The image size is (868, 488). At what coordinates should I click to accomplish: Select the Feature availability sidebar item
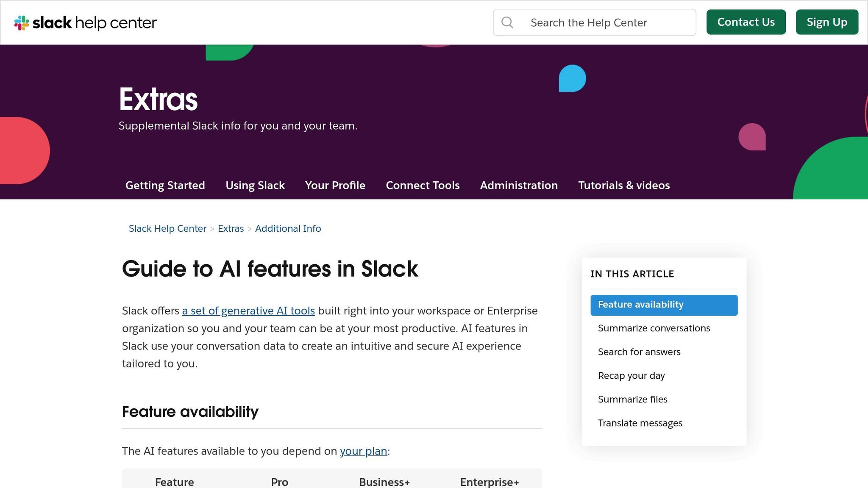point(640,305)
